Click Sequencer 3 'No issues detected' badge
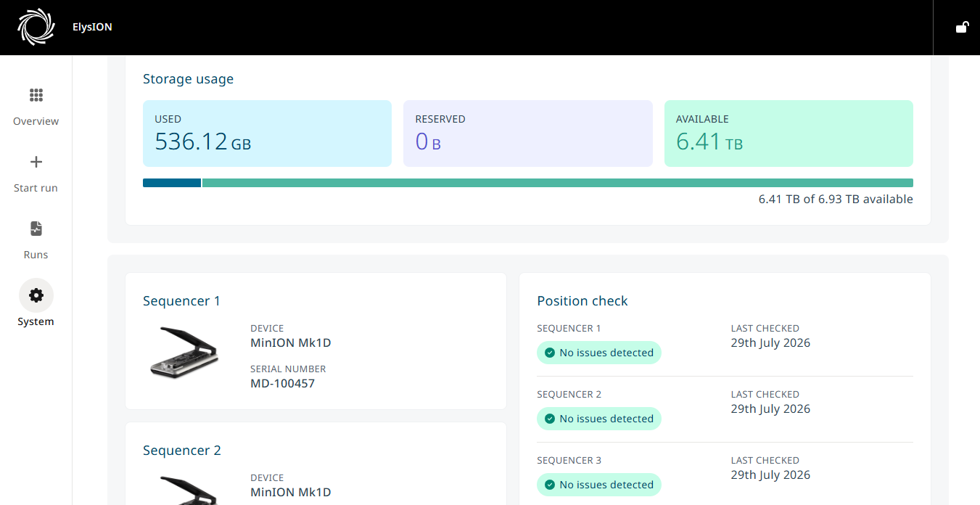 599,485
